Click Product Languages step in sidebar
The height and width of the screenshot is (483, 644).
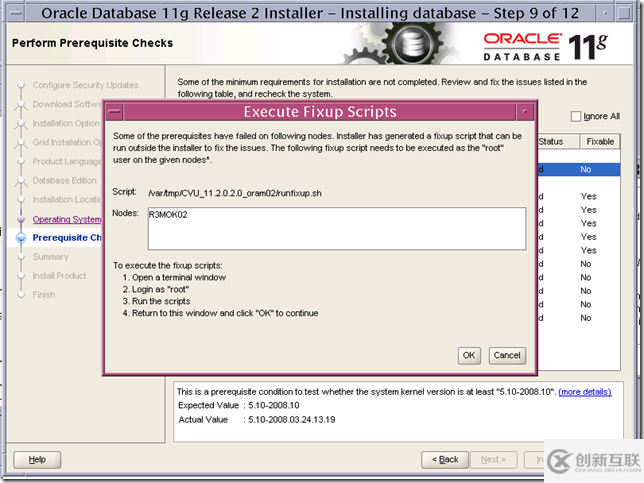click(x=67, y=161)
